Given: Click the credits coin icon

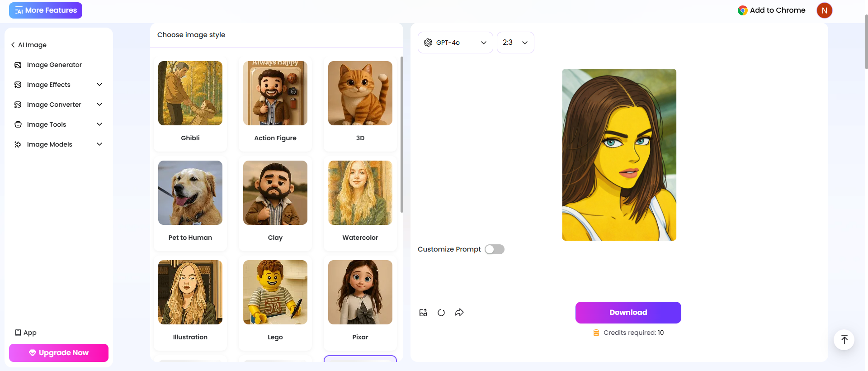Looking at the screenshot, I should 596,333.
